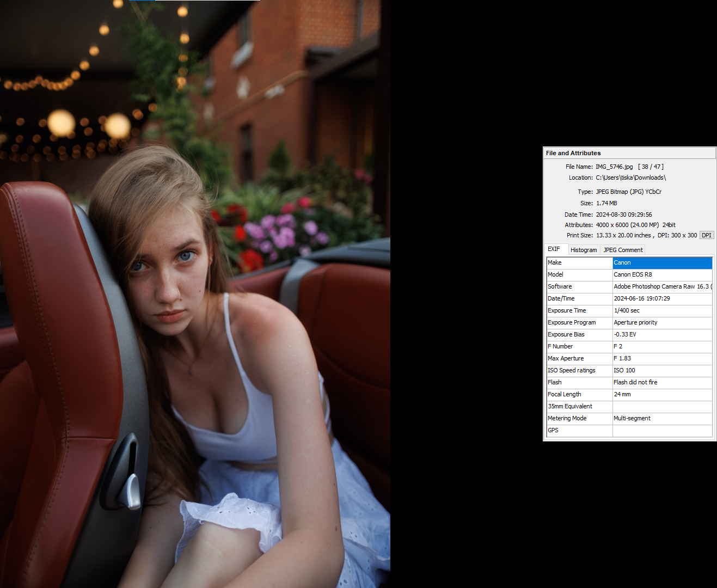
Task: Click the Metering Mode label
Action: 579,418
